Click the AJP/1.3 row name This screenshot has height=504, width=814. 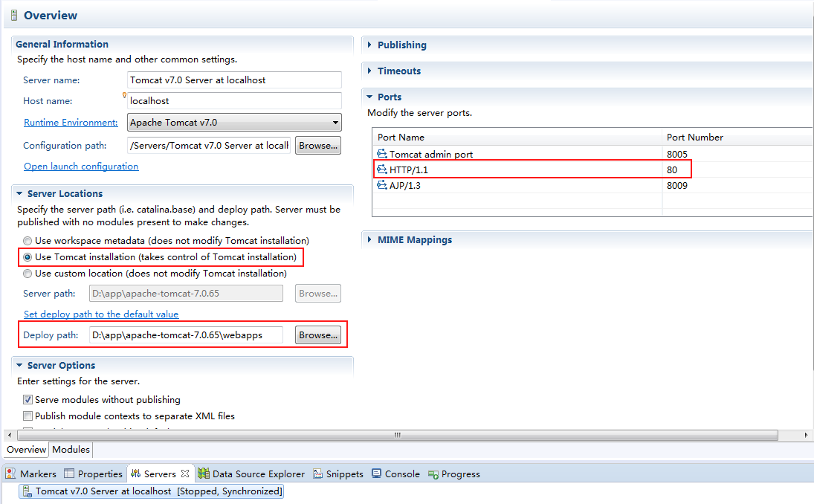point(405,185)
